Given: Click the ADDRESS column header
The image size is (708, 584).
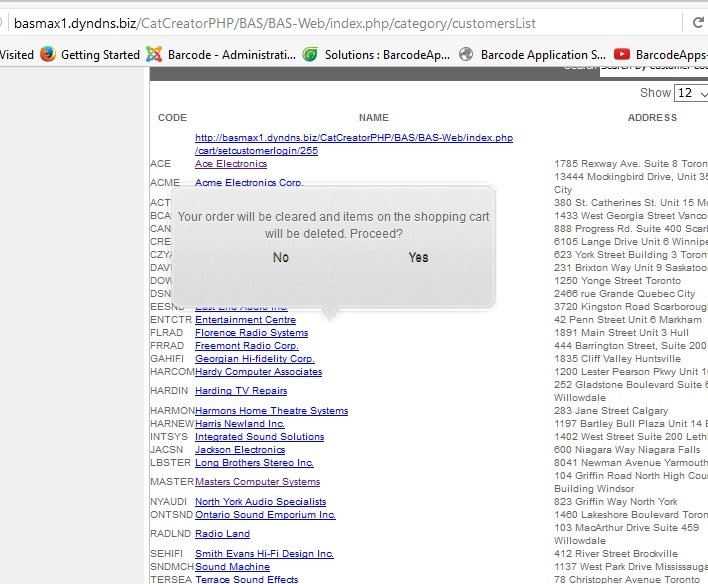Looking at the screenshot, I should tap(652, 118).
